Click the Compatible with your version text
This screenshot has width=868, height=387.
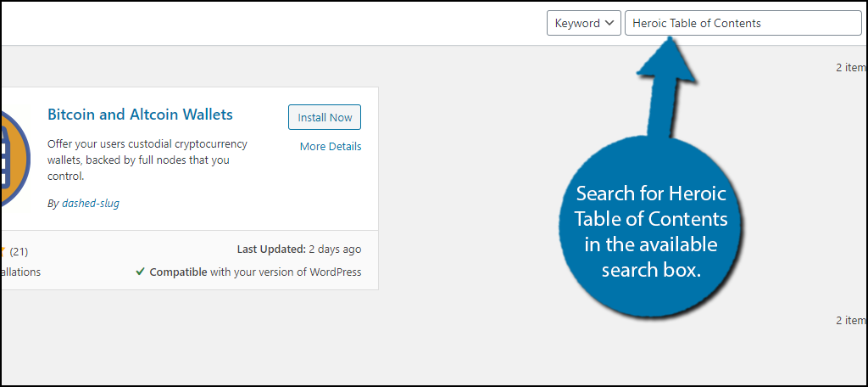pos(255,272)
